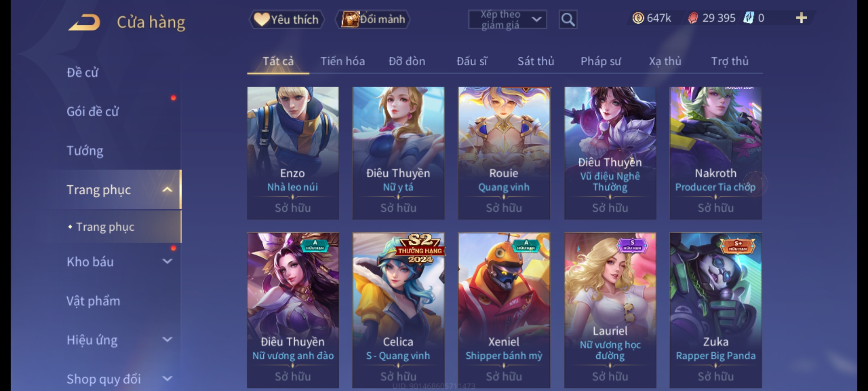Go to Gói đề cử in sidebar
The width and height of the screenshot is (868, 391).
click(93, 112)
